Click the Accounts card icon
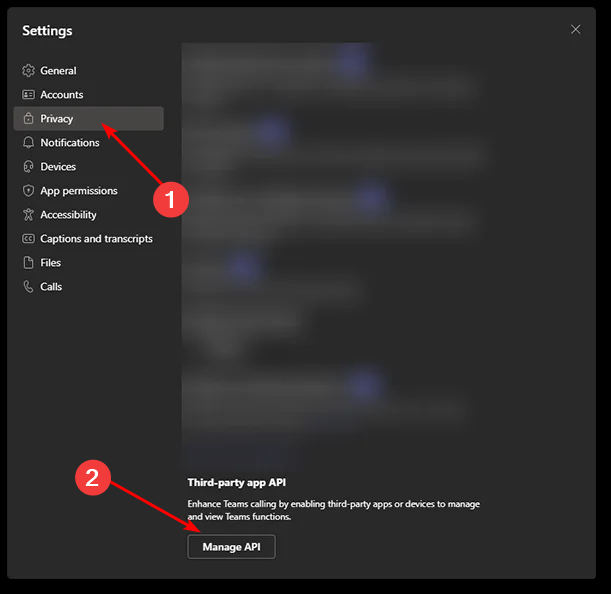The width and height of the screenshot is (611, 594). (28, 95)
